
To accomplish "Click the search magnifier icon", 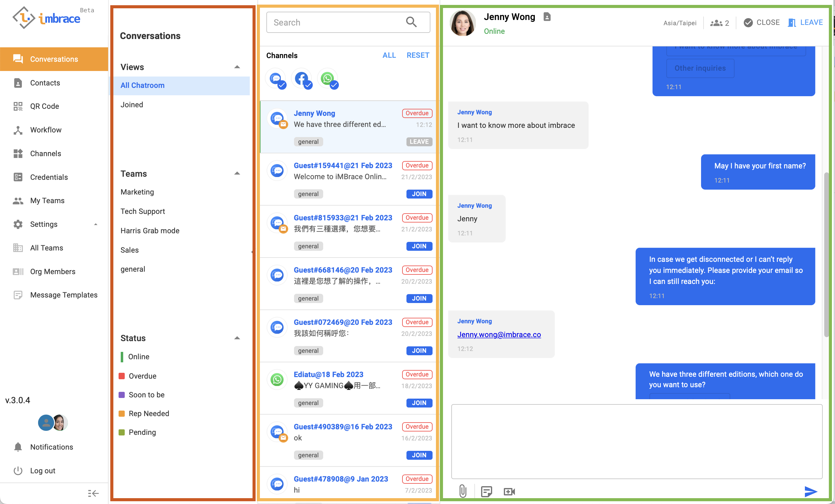I will 411,22.
